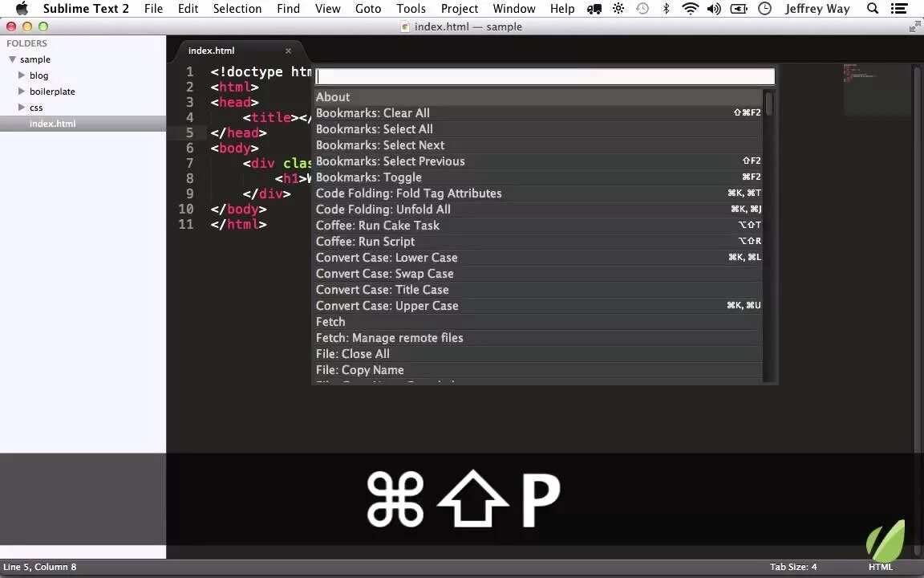This screenshot has width=924, height=578.
Task: Click the fullscreen arrows icon in title bar
Action: [x=914, y=26]
